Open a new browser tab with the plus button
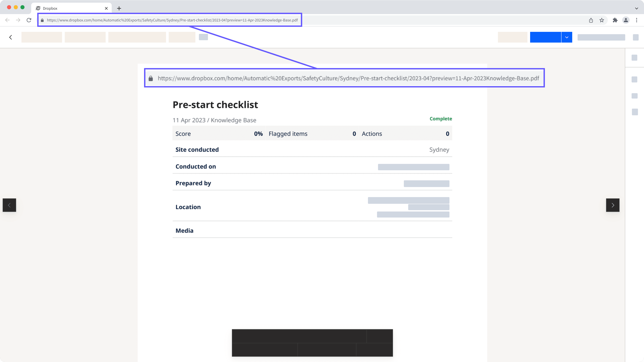The width and height of the screenshot is (644, 362). 119,8
